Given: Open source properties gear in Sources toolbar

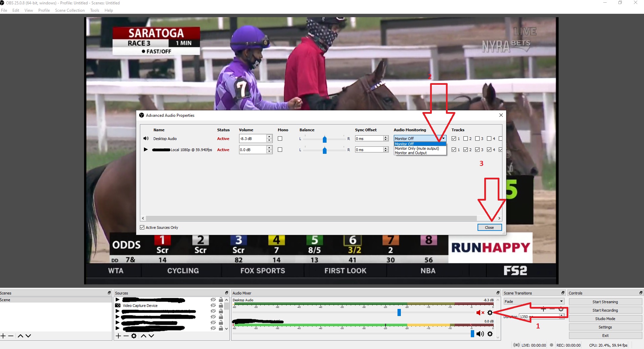Looking at the screenshot, I should pos(134,336).
